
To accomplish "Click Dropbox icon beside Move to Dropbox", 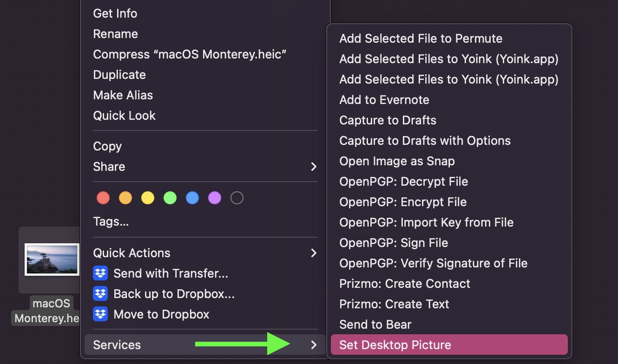I will [x=100, y=314].
